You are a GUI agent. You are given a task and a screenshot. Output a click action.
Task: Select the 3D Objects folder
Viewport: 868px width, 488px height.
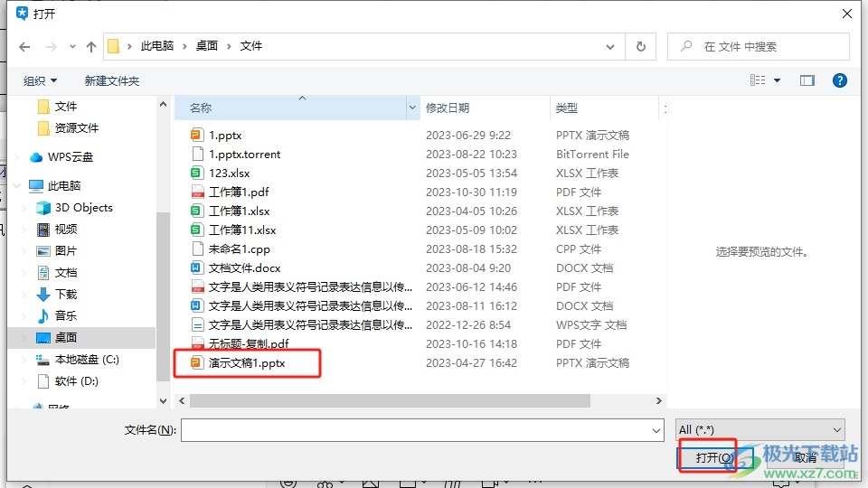(83, 207)
